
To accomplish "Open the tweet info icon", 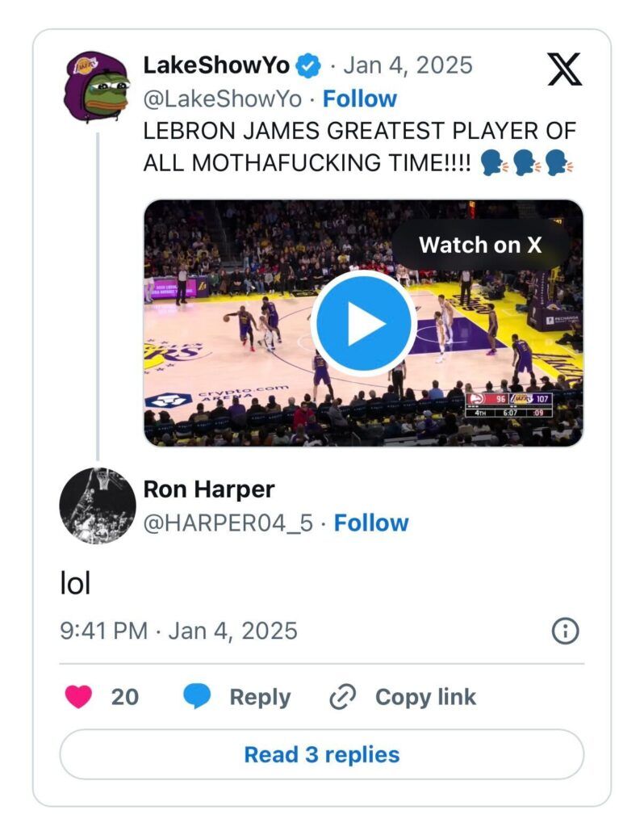I will pyautogui.click(x=565, y=631).
